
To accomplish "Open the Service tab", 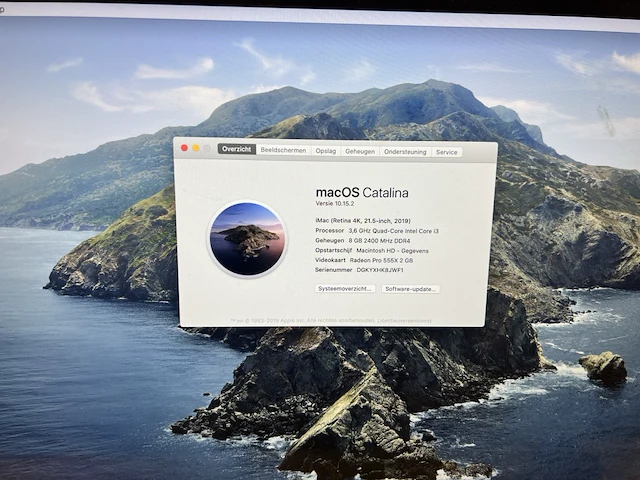I will point(447,152).
